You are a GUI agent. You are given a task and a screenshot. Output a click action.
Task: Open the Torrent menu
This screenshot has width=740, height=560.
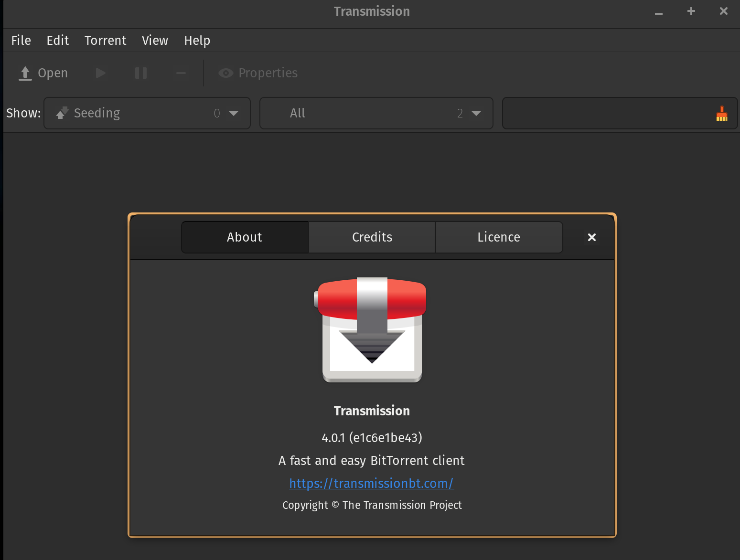pos(105,40)
